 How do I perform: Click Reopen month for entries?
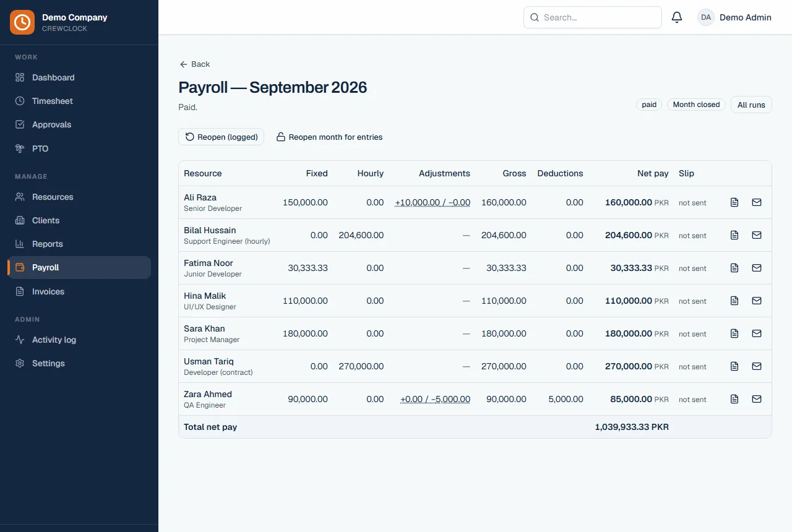click(x=329, y=137)
